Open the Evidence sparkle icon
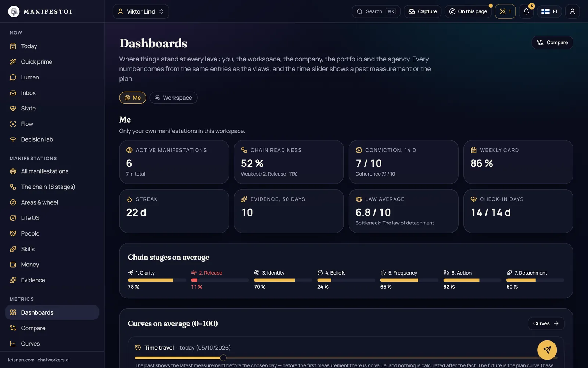The width and height of the screenshot is (588, 368). click(x=13, y=280)
